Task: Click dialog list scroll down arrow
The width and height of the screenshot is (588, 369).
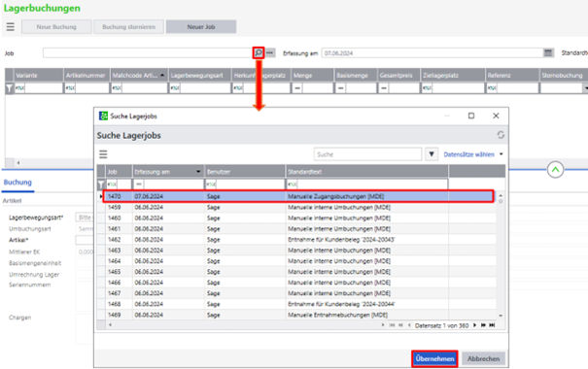Action: click(501, 316)
